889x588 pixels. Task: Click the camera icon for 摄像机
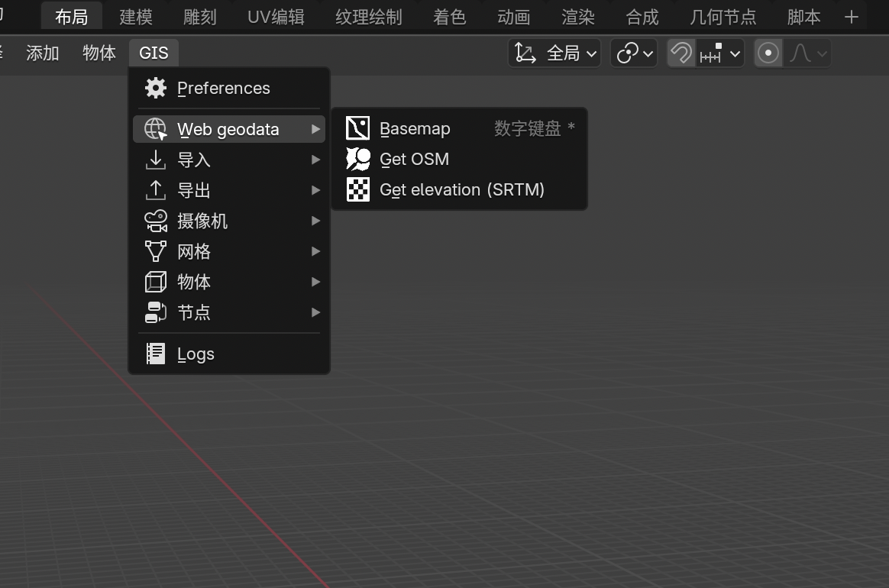pyautogui.click(x=156, y=221)
